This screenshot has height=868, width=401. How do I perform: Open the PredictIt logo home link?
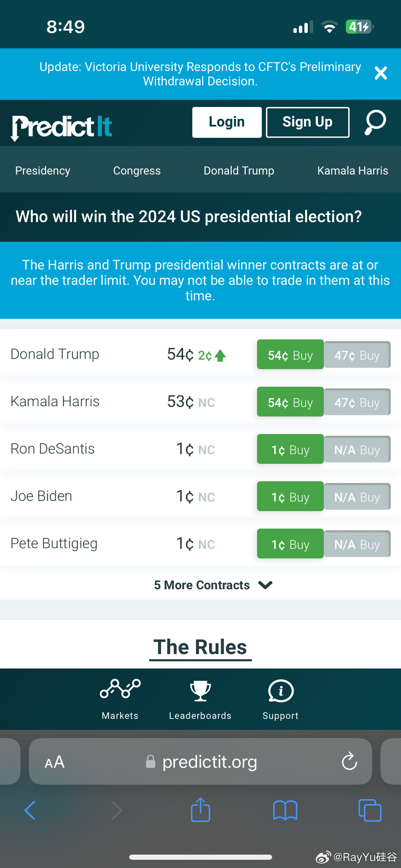[62, 127]
